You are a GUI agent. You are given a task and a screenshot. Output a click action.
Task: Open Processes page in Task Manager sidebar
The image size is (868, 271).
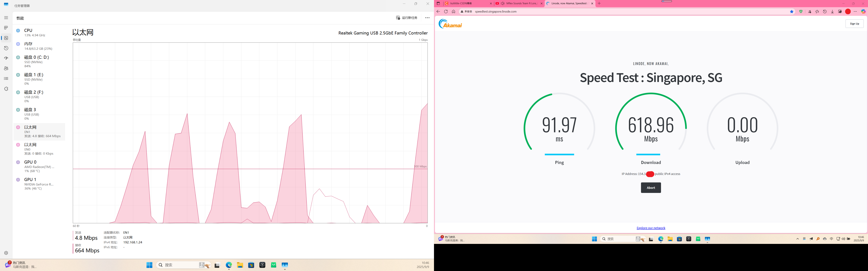[x=6, y=28]
